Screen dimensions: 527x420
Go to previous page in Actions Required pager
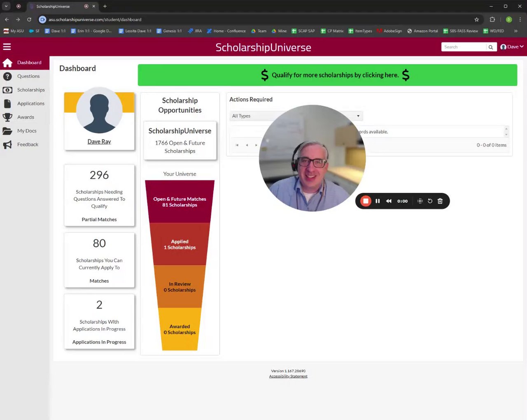247,145
